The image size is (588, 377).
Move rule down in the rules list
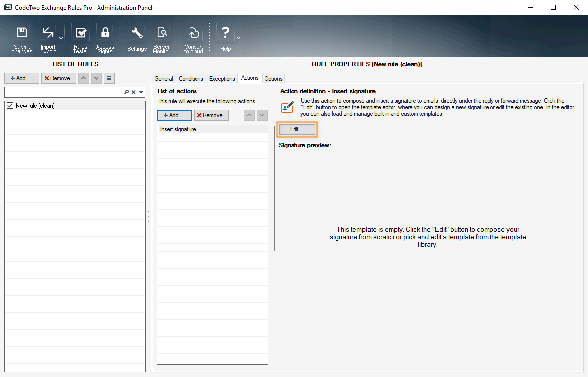click(97, 78)
